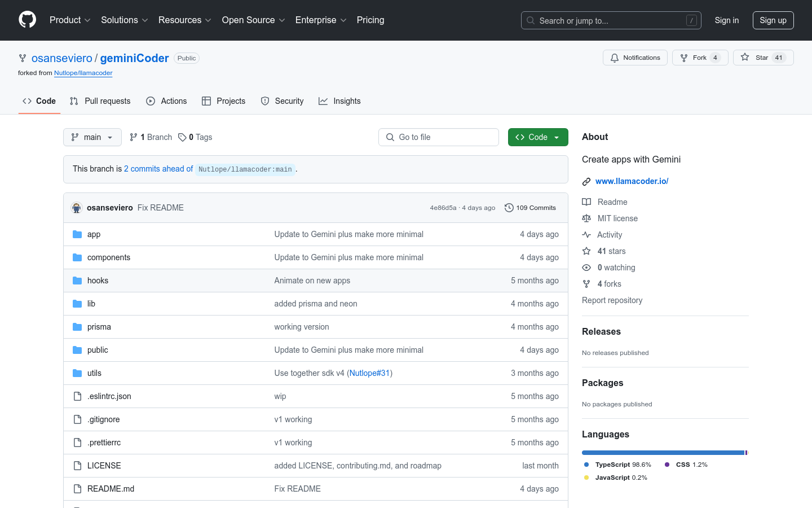812x508 pixels.
Task: Open the Releases section heading
Action: tap(601, 331)
